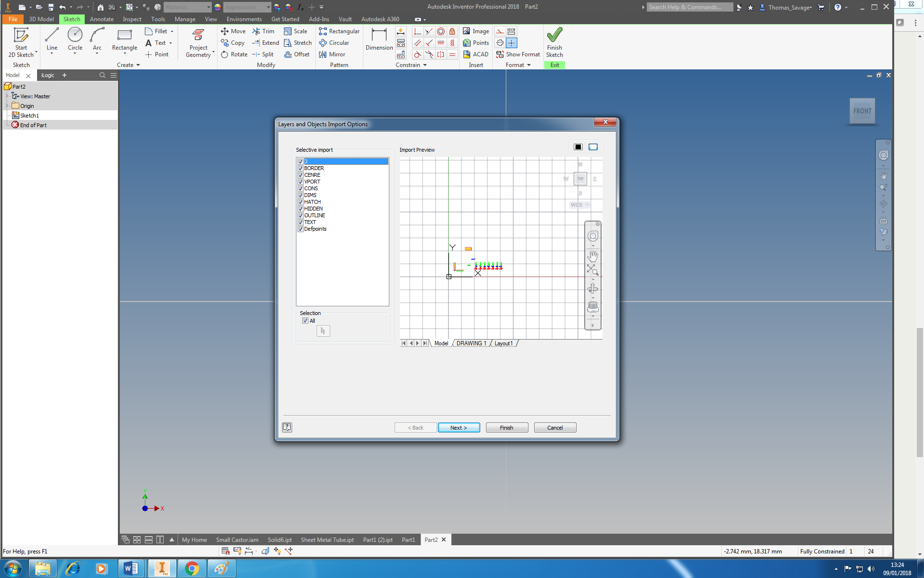The width and height of the screenshot is (924, 578).
Task: Uncheck the HATCH layer checkbox
Action: (300, 202)
